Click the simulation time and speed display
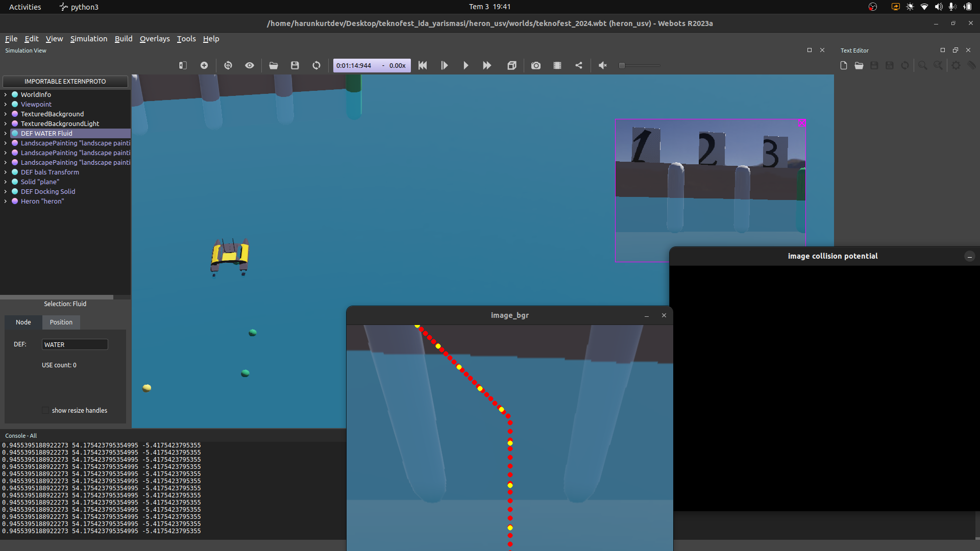The image size is (980, 551). pyautogui.click(x=372, y=65)
